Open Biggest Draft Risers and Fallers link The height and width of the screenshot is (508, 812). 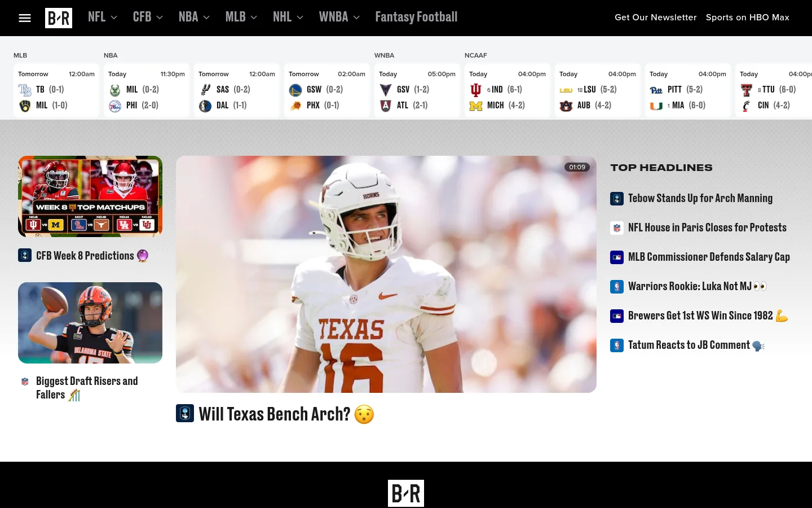(87, 388)
